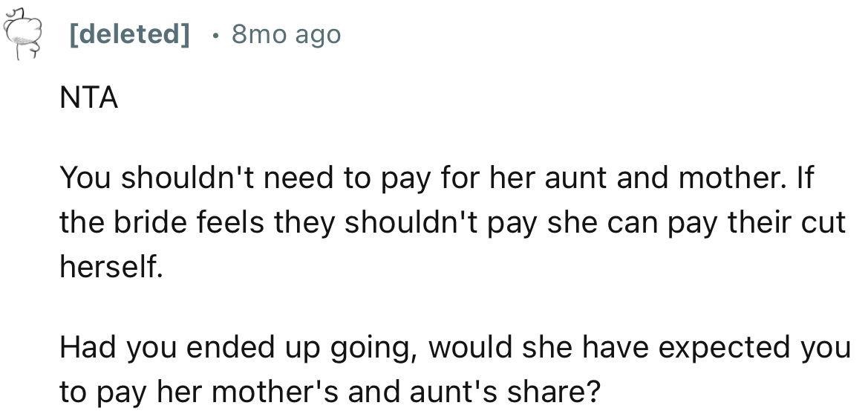
Task: Click the "8mo ago" timestamp
Action: click(286, 34)
